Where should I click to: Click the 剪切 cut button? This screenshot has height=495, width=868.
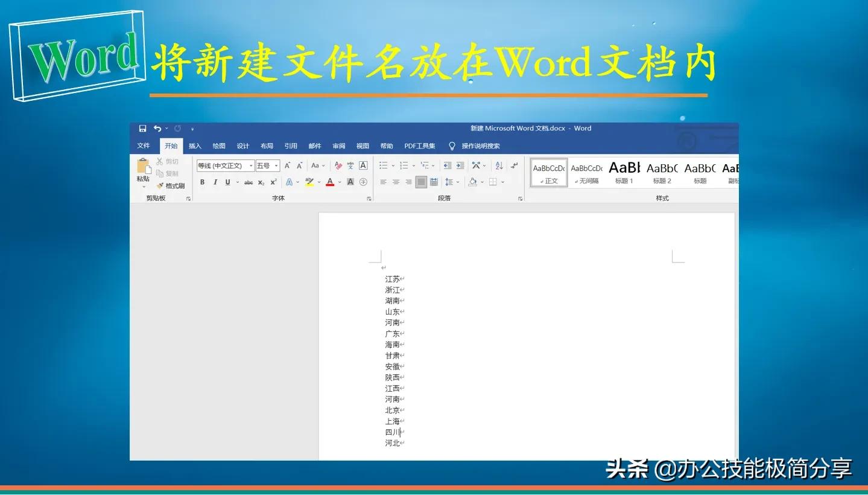168,161
